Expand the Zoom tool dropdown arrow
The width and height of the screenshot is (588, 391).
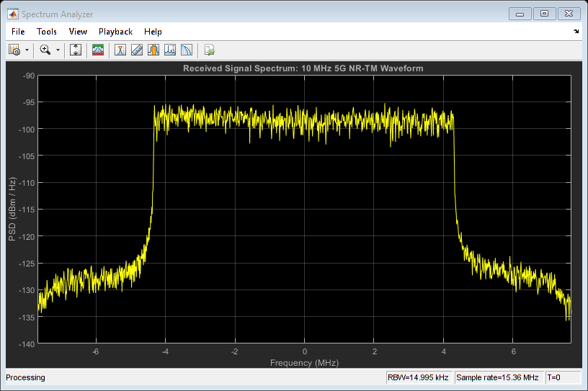pyautogui.click(x=58, y=50)
